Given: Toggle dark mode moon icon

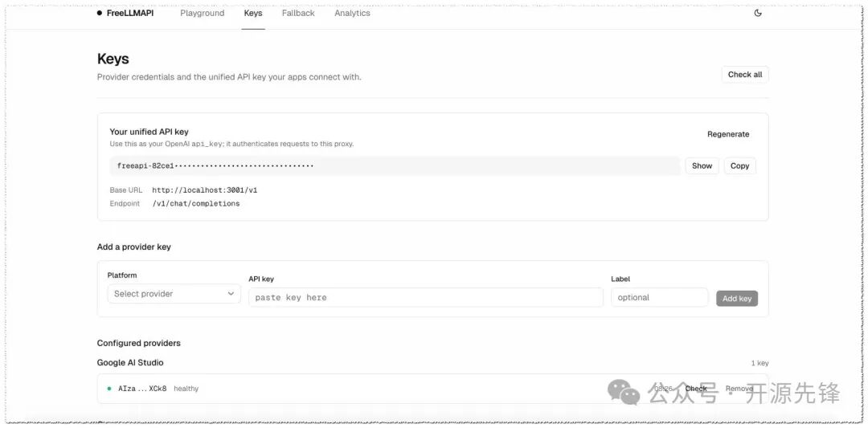Looking at the screenshot, I should 758,14.
